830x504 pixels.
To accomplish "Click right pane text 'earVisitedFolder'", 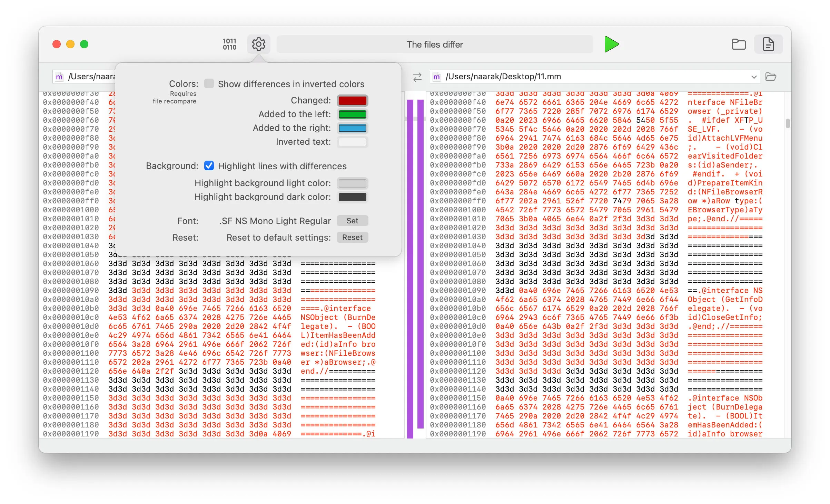I will (x=725, y=156).
